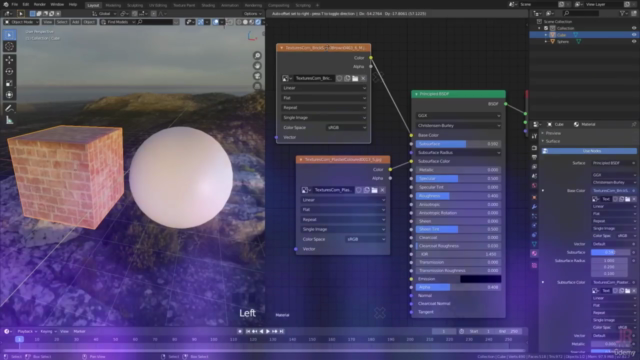Open the timeline Keying menu

(x=48, y=331)
